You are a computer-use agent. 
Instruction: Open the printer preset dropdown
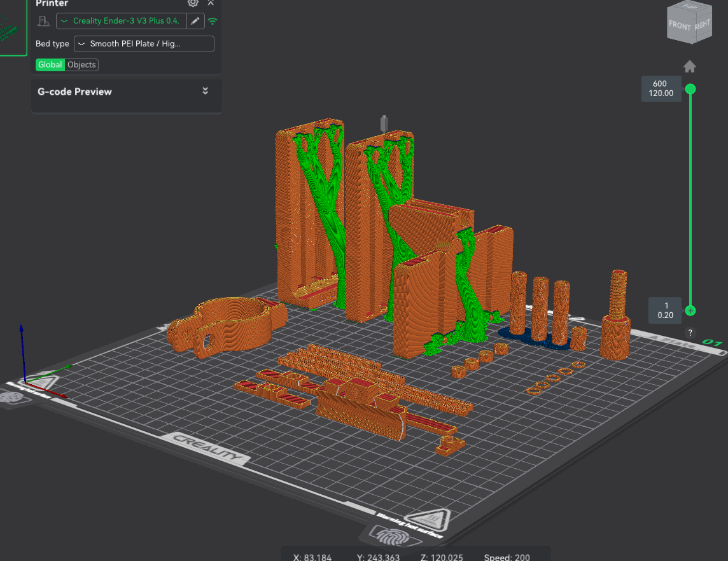click(121, 21)
